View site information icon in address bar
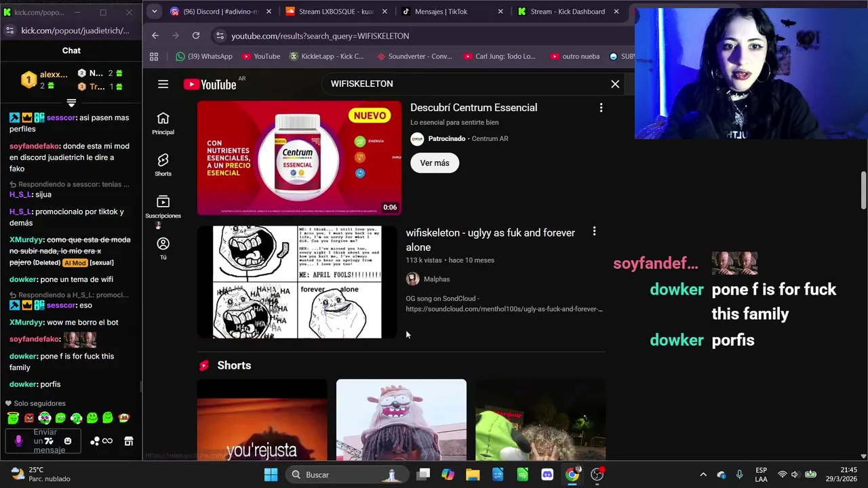Viewport: 868px width, 488px height. click(219, 35)
